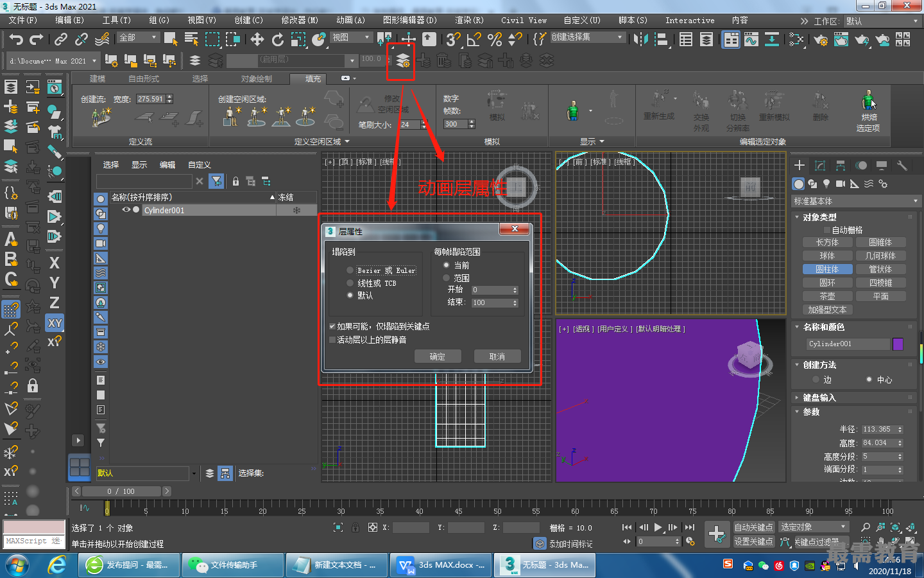Open the Create Selection Set dropdown
This screenshot has width=924, height=578.
(587, 37)
